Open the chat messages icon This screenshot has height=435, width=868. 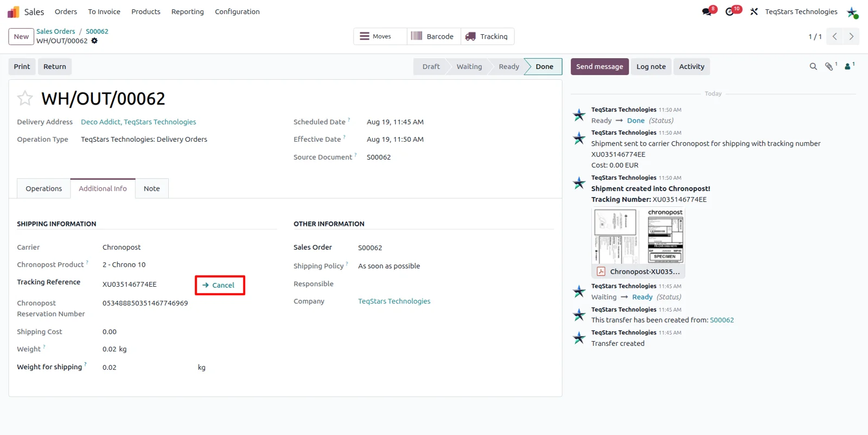tap(707, 11)
